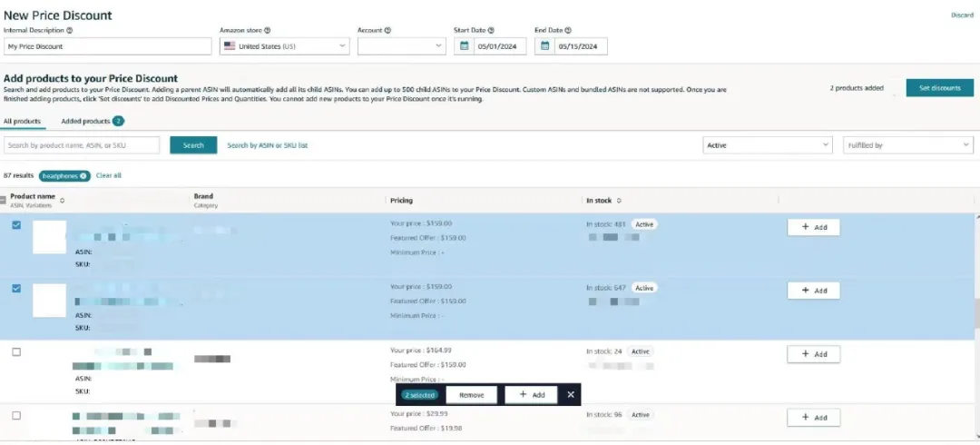Image resolution: width=980 pixels, height=445 pixels.
Task: Expand the Account dropdown
Action: [400, 46]
